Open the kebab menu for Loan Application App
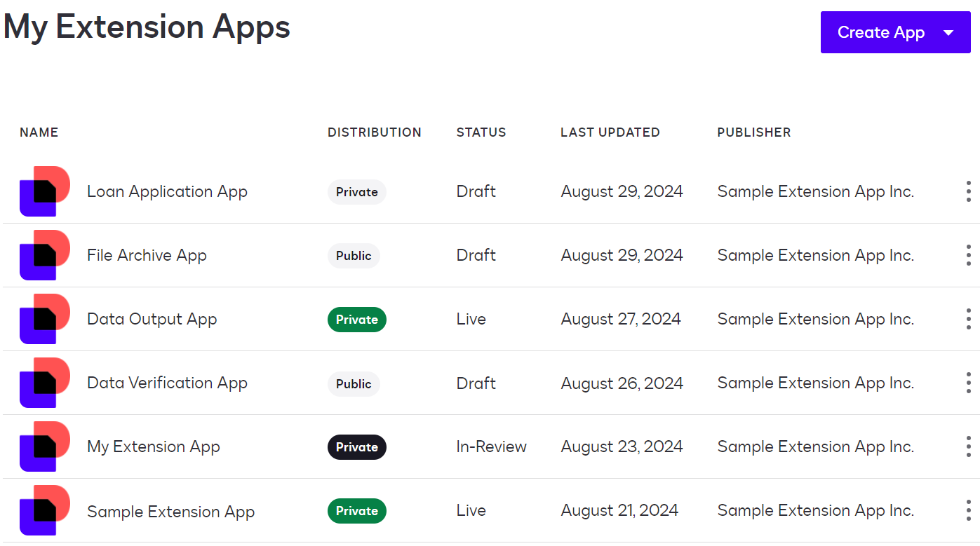 pos(967,191)
